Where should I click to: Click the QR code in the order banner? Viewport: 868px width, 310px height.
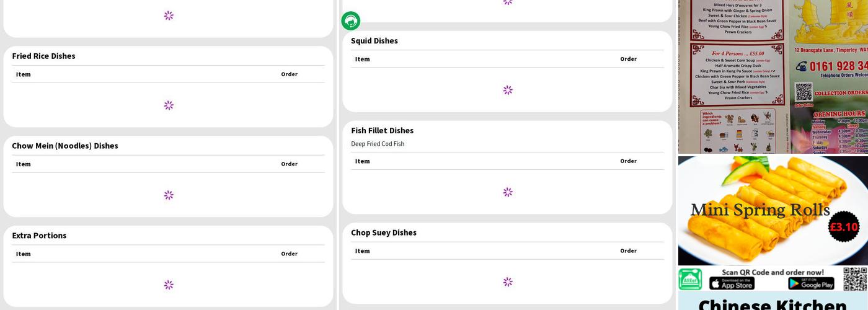855,279
